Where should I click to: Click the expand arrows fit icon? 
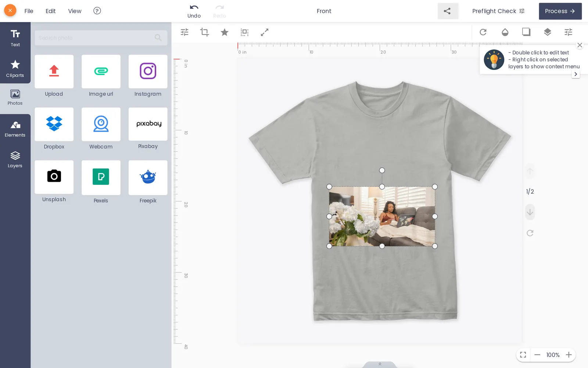(264, 32)
